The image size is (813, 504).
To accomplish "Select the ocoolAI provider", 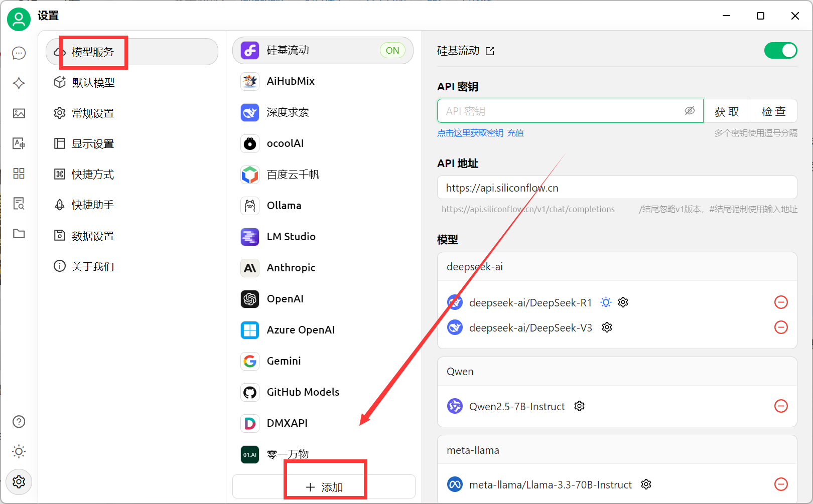I will coord(323,143).
